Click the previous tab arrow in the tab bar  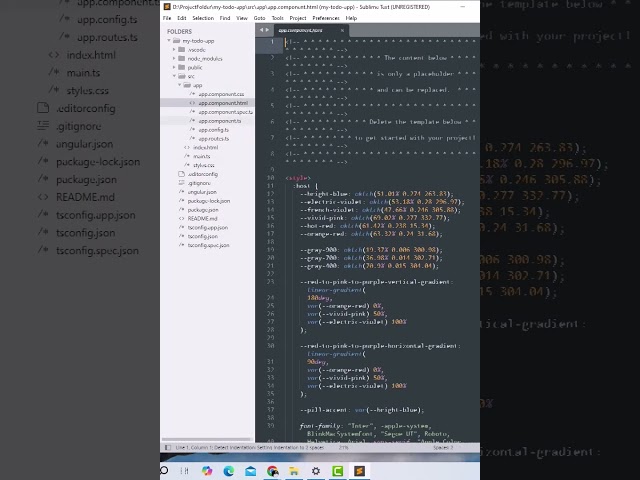coord(261,30)
